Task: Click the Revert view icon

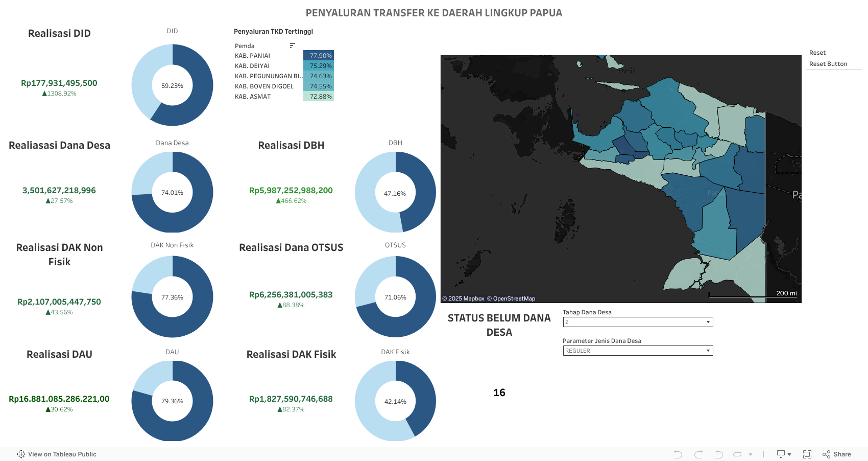Action: point(718,454)
